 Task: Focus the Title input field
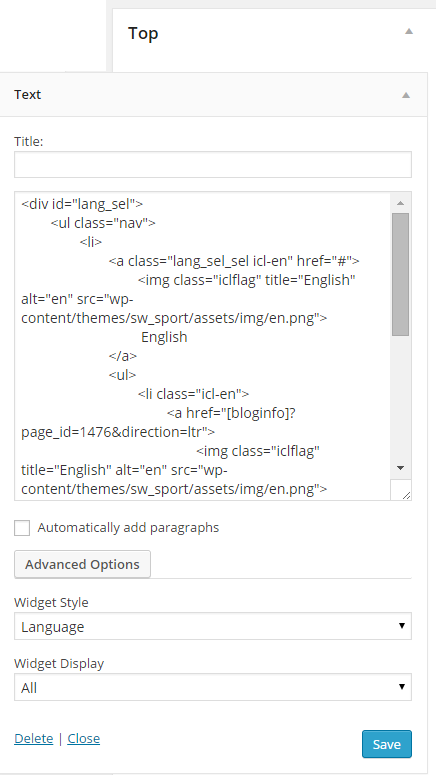213,165
